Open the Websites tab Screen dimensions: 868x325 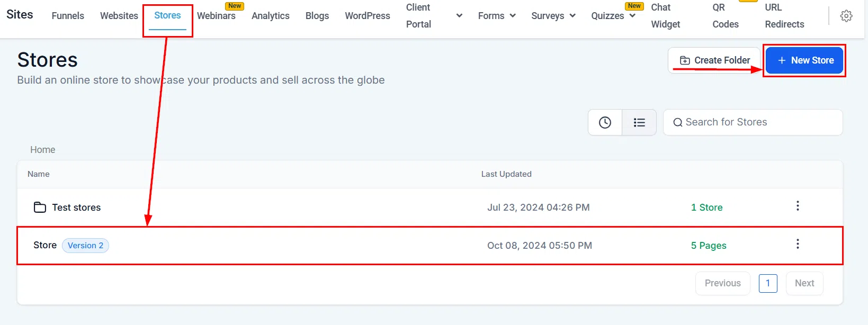click(x=119, y=16)
